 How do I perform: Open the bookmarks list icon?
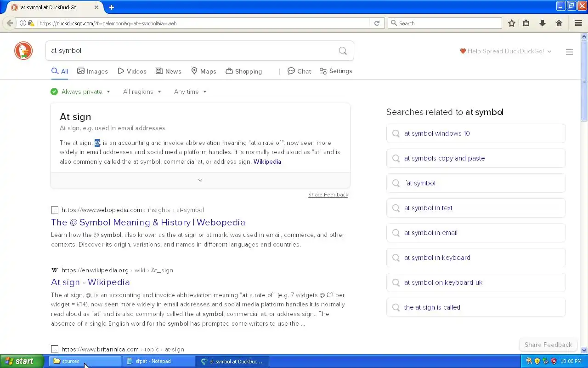[x=526, y=23]
